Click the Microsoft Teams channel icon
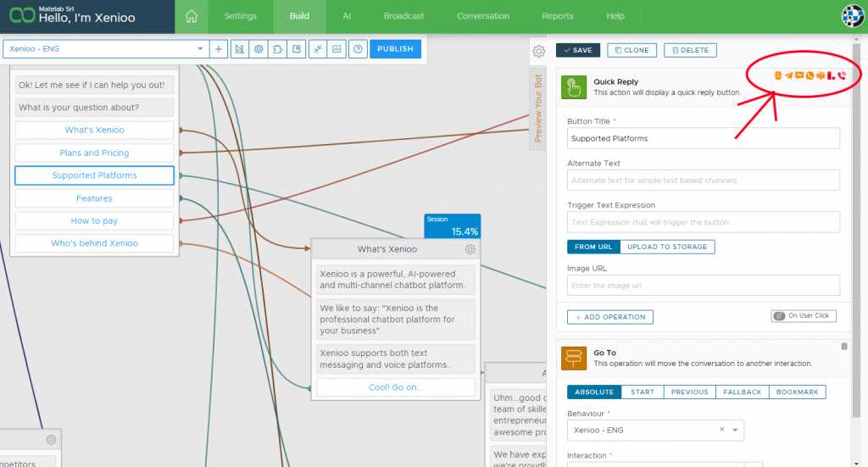 [x=821, y=75]
